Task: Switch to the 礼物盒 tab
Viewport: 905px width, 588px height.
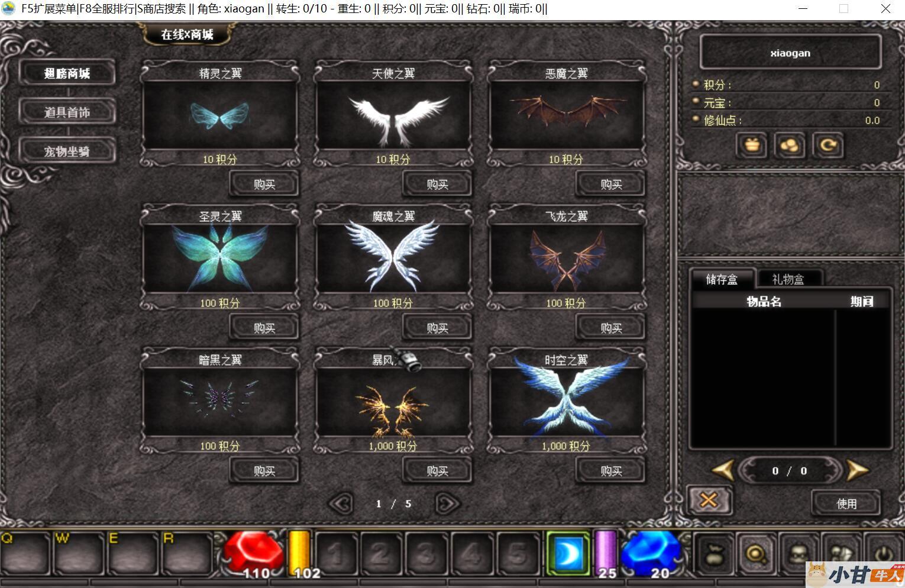Action: (x=788, y=279)
